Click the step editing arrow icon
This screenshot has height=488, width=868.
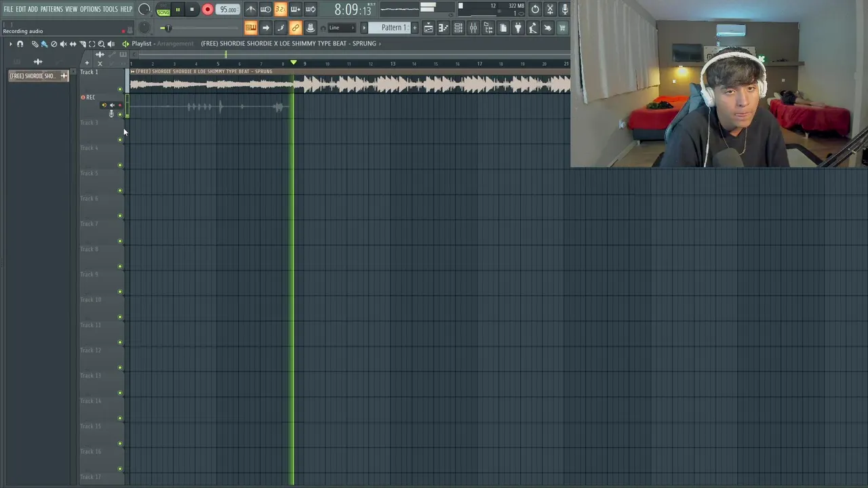tap(266, 28)
